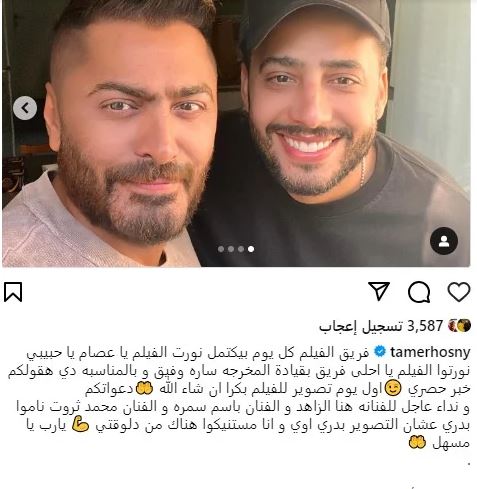Select the fourth active carousel dot
This screenshot has height=489, width=477.
251,249
